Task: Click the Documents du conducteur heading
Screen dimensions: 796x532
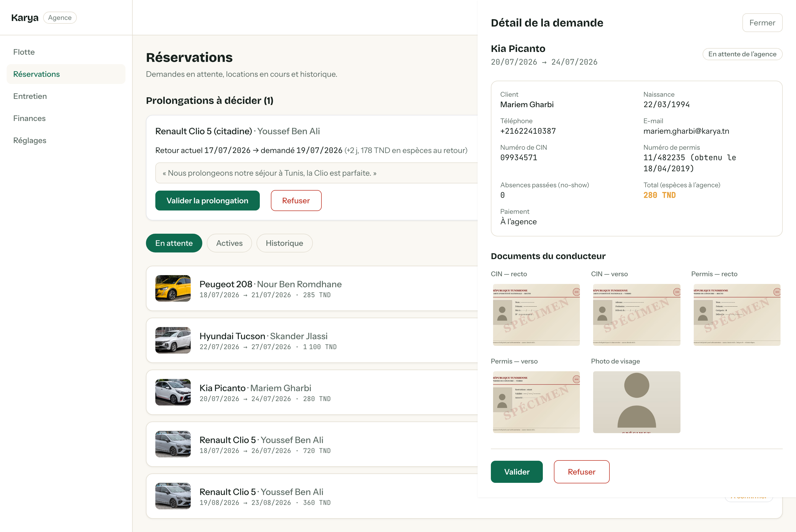Action: pos(548,256)
